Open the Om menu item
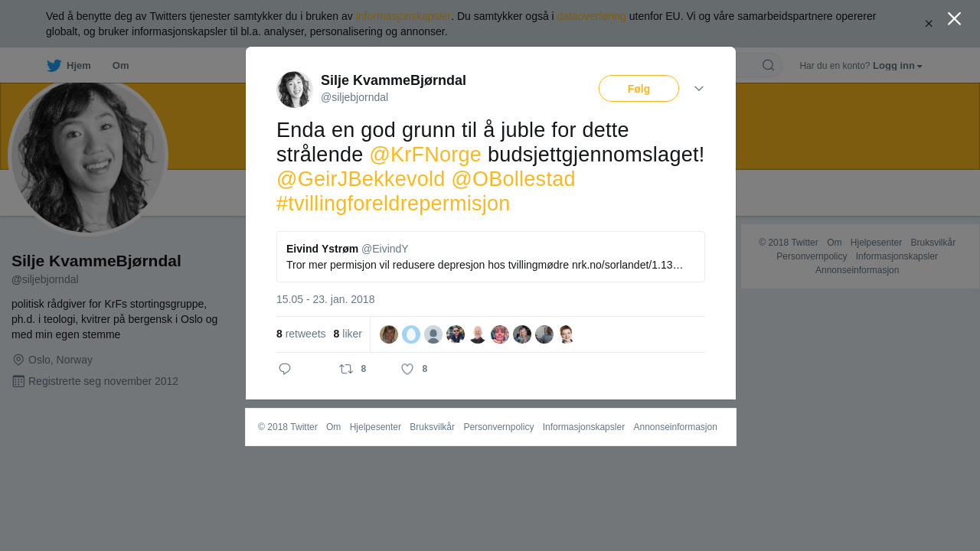This screenshot has height=551, width=980. tap(120, 66)
